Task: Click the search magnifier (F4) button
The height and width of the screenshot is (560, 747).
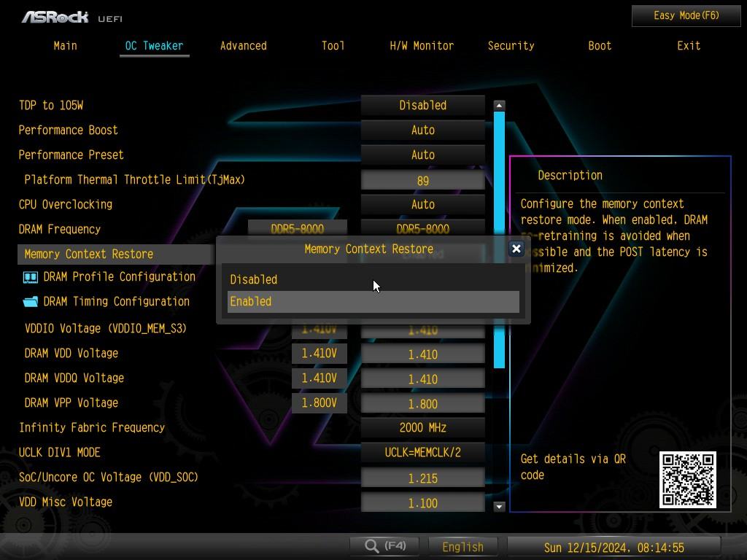Action: pos(384,546)
